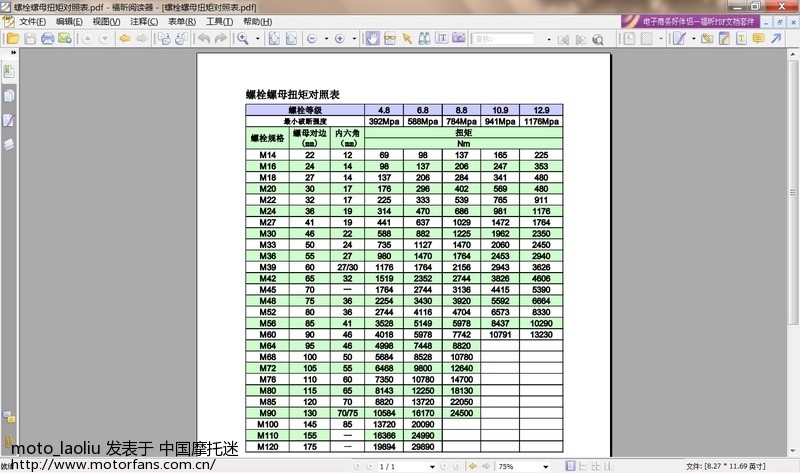Add a note with yellow comment icon
Screen dimensions: 800x473
pos(759,39)
